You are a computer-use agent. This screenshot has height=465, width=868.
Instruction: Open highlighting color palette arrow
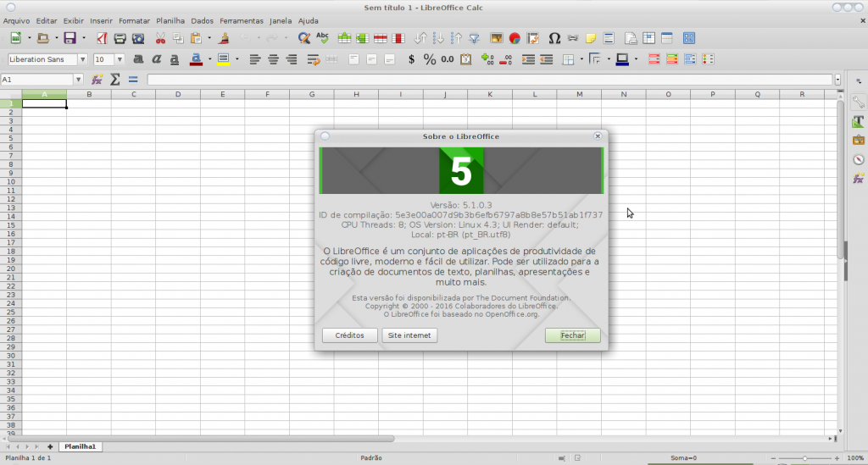(x=237, y=59)
